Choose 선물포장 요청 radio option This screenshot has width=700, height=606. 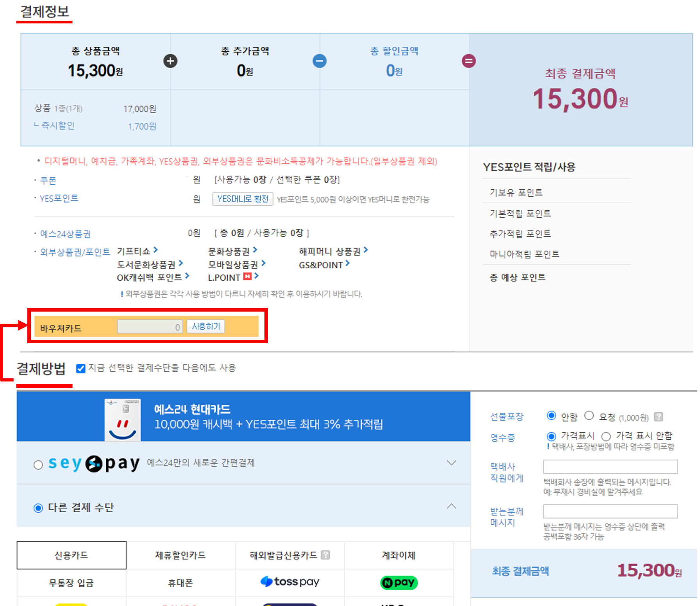coord(589,415)
